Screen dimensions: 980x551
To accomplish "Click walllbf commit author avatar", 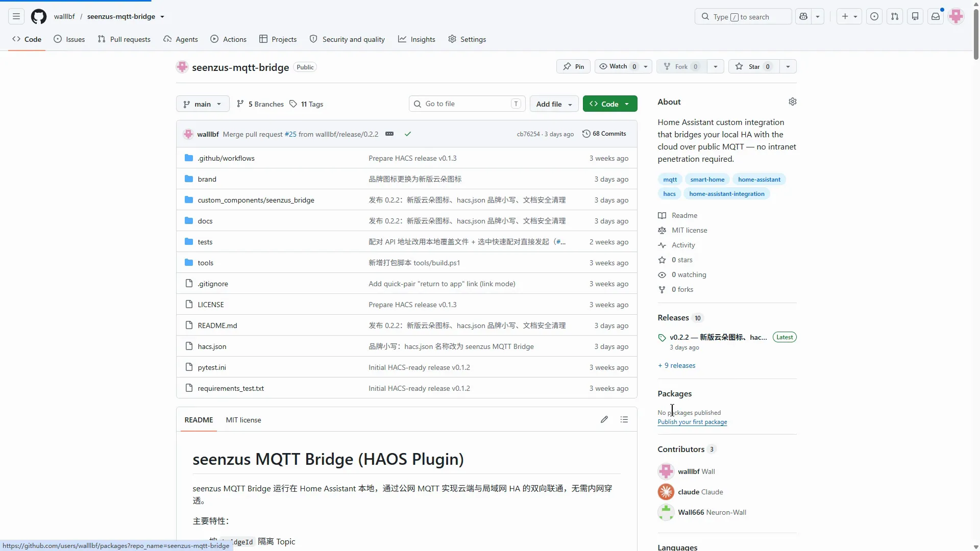I will click(x=188, y=134).
